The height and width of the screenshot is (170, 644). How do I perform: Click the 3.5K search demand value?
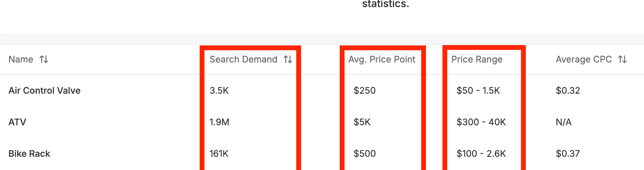tap(219, 90)
